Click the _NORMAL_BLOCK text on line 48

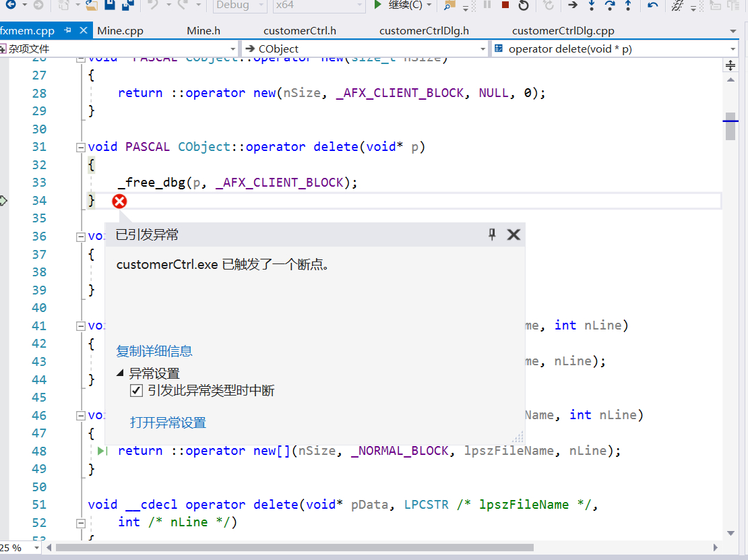click(x=400, y=452)
